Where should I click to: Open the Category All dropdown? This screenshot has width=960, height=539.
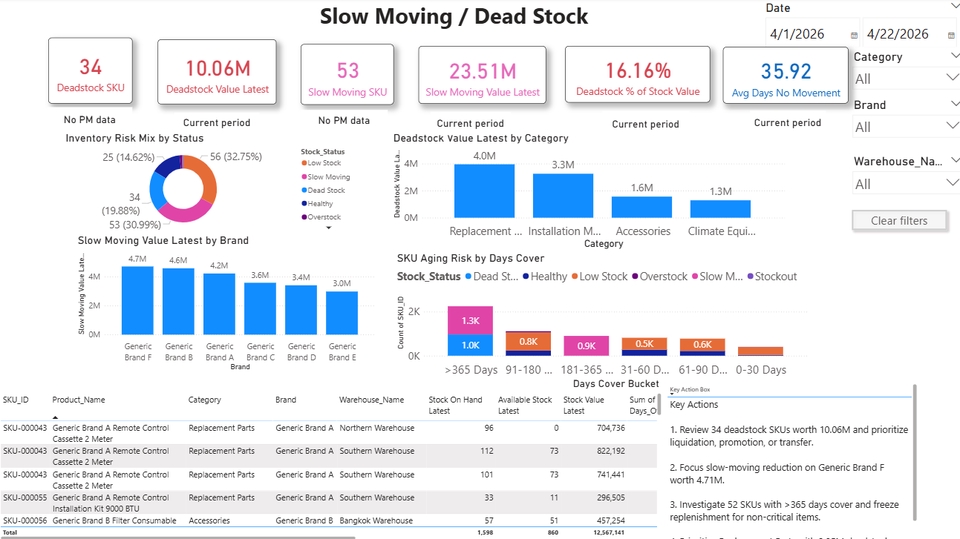905,78
